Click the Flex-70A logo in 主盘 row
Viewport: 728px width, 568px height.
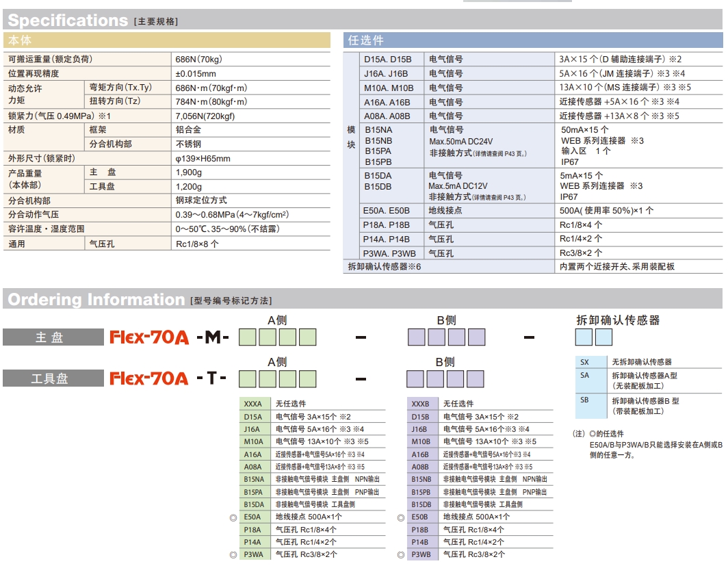coord(149,337)
